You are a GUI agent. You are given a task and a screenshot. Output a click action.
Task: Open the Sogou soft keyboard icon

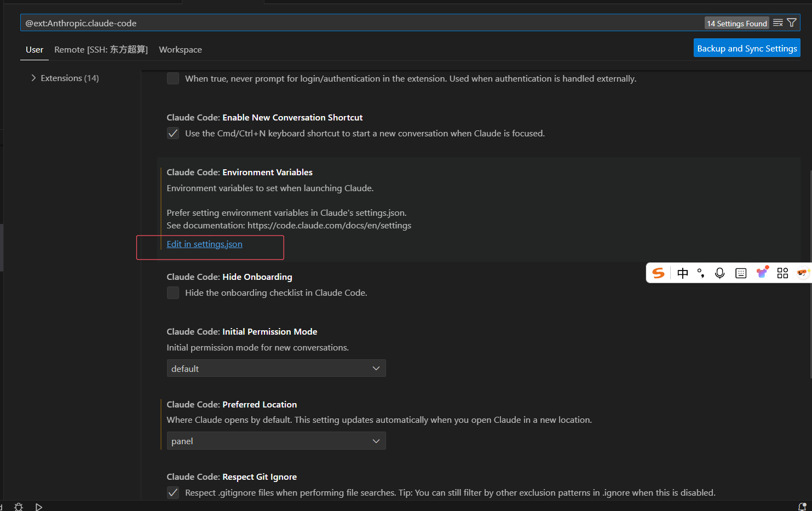coord(741,273)
